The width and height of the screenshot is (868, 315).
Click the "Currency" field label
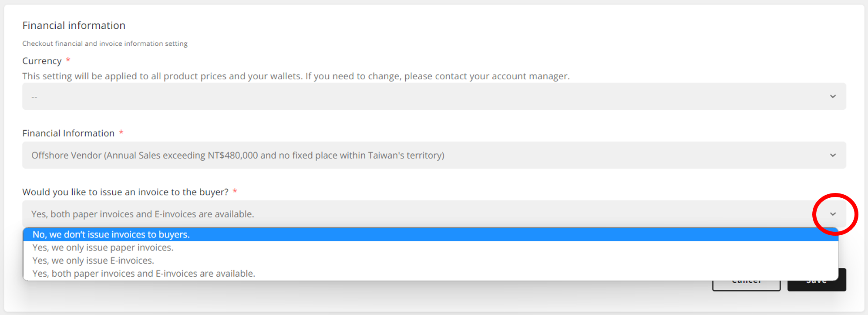(x=42, y=61)
